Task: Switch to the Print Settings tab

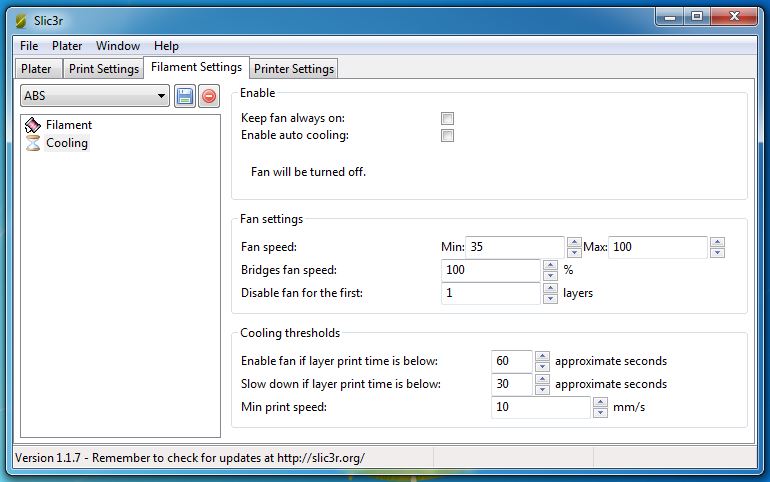Action: 104,69
